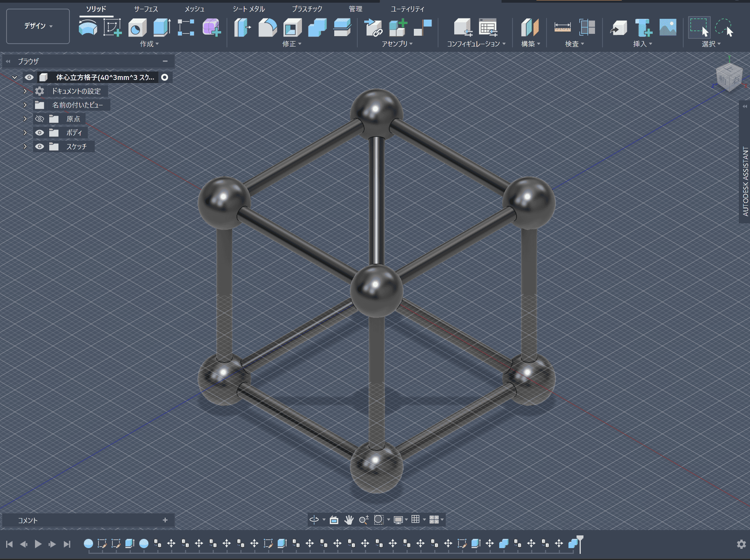The height and width of the screenshot is (560, 750).
Task: Click the Combine tool icon
Action: 317,28
